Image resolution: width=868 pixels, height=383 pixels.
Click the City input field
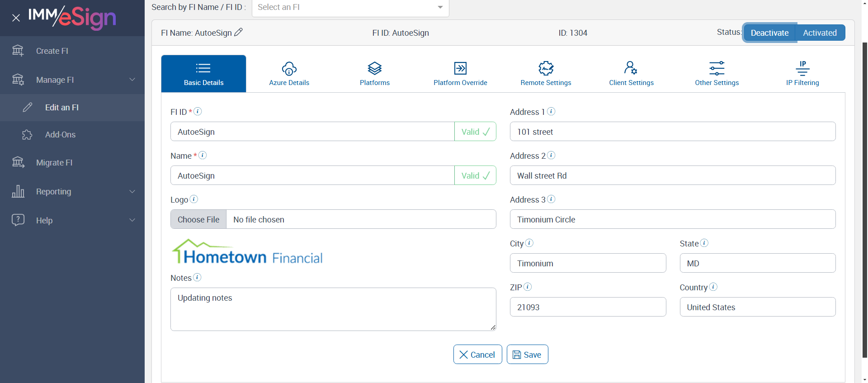point(588,263)
